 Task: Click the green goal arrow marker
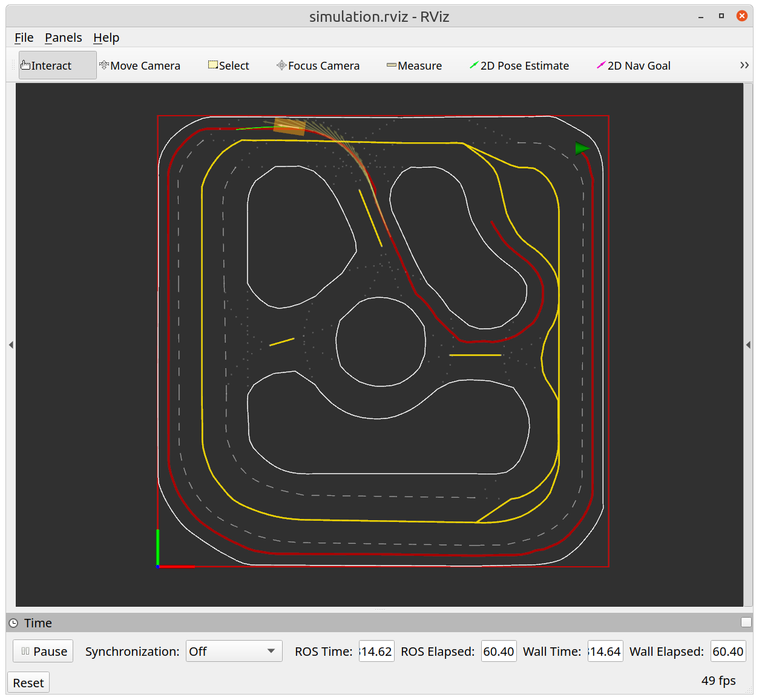tap(582, 148)
